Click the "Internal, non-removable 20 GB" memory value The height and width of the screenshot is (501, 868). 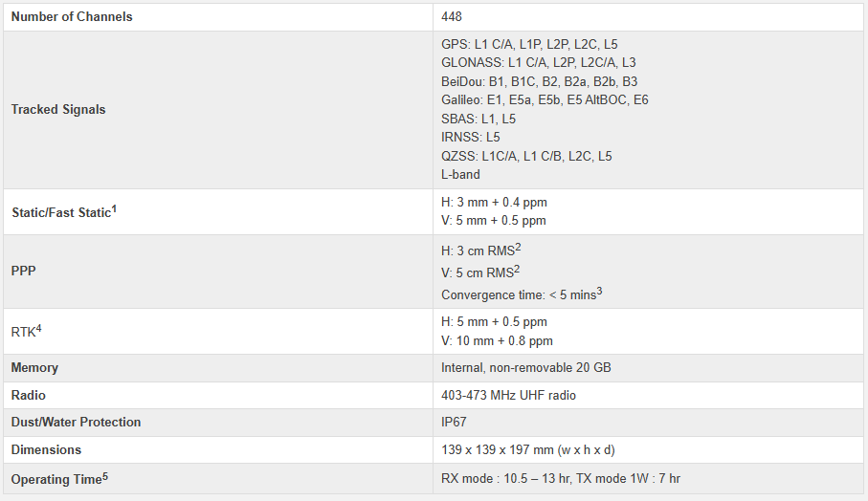click(x=524, y=367)
